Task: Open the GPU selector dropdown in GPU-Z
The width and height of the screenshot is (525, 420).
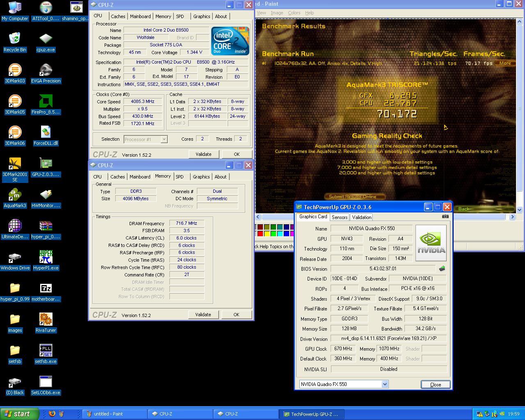Action: (385, 384)
